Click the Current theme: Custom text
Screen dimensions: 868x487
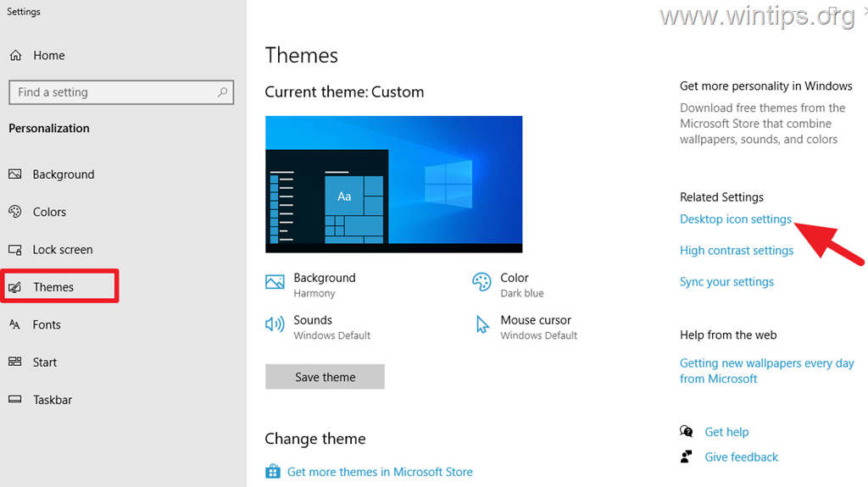click(344, 91)
